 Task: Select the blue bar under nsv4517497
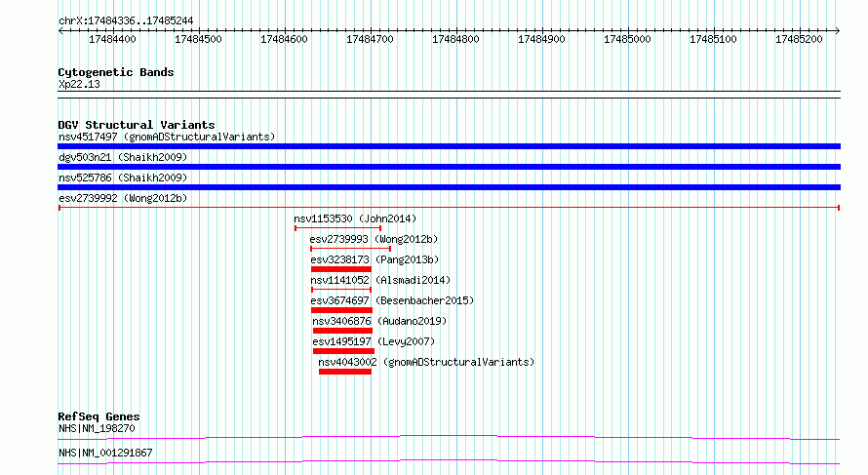click(449, 146)
